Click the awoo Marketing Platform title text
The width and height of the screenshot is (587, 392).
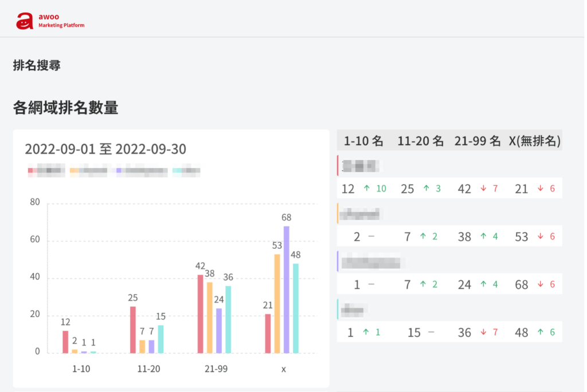61,21
